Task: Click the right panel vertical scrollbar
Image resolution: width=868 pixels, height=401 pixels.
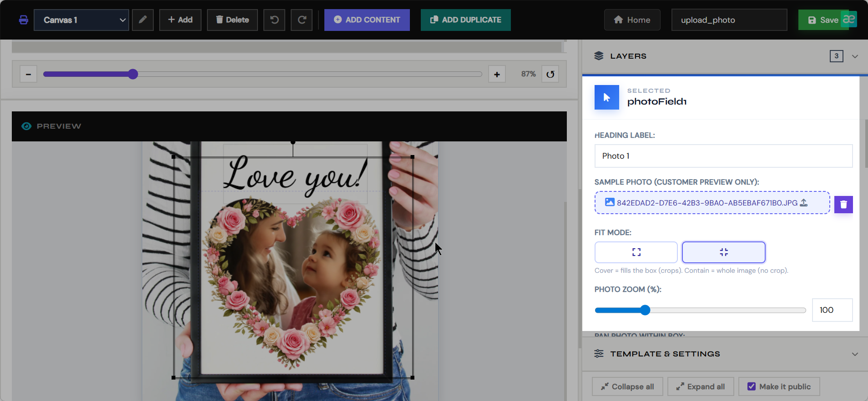Action: point(866,143)
